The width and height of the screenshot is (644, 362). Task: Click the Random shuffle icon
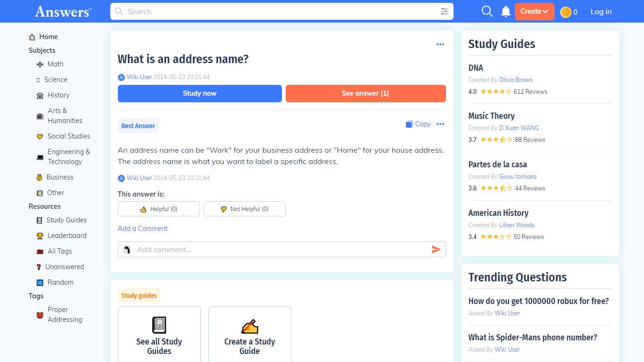click(40, 282)
